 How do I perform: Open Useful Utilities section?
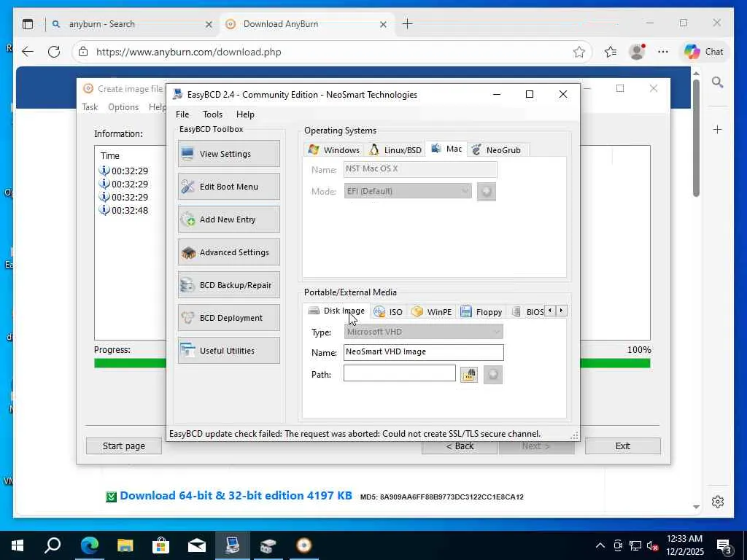(228, 351)
